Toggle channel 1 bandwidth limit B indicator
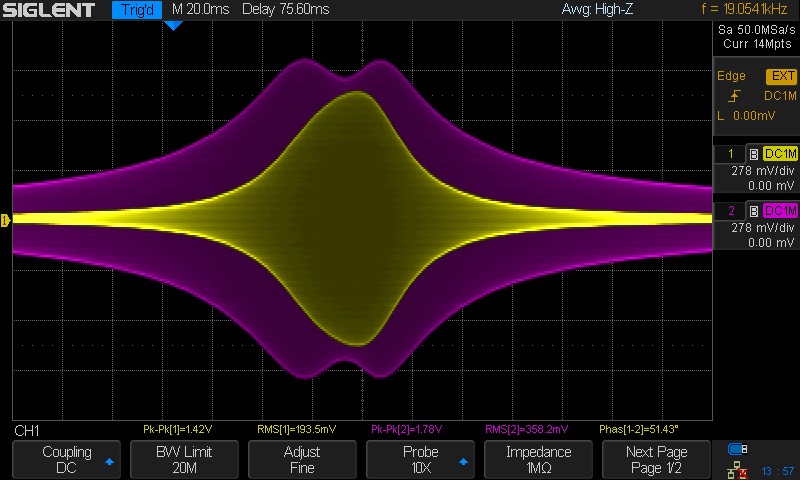 pos(753,154)
